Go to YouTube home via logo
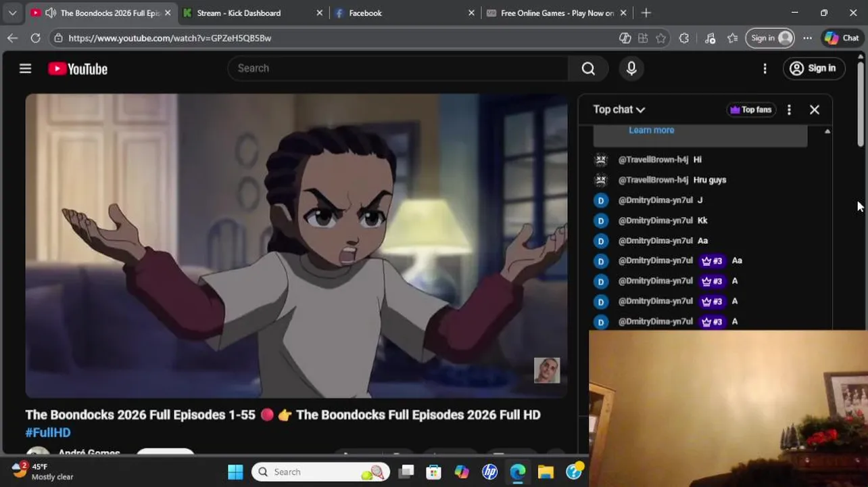 tap(78, 69)
